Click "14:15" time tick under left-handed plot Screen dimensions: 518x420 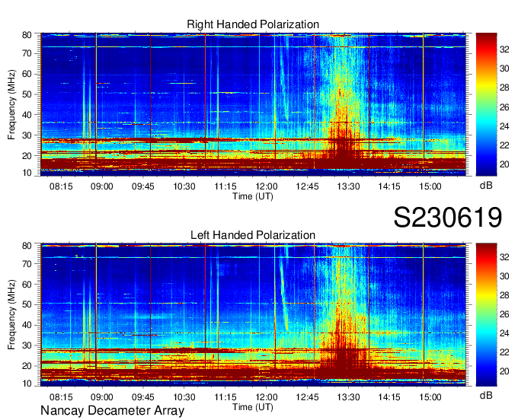click(x=389, y=397)
